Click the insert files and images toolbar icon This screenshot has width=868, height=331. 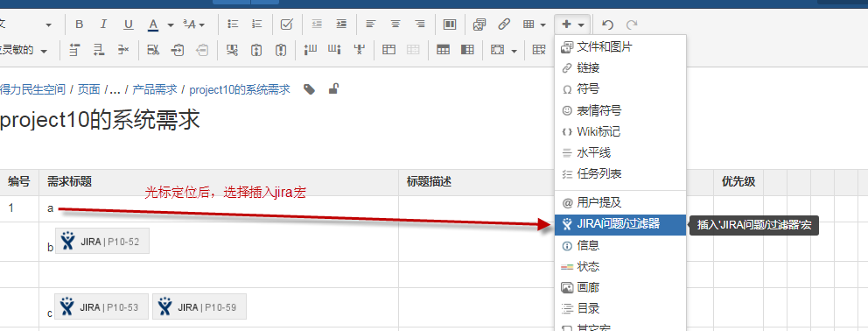[x=479, y=25]
